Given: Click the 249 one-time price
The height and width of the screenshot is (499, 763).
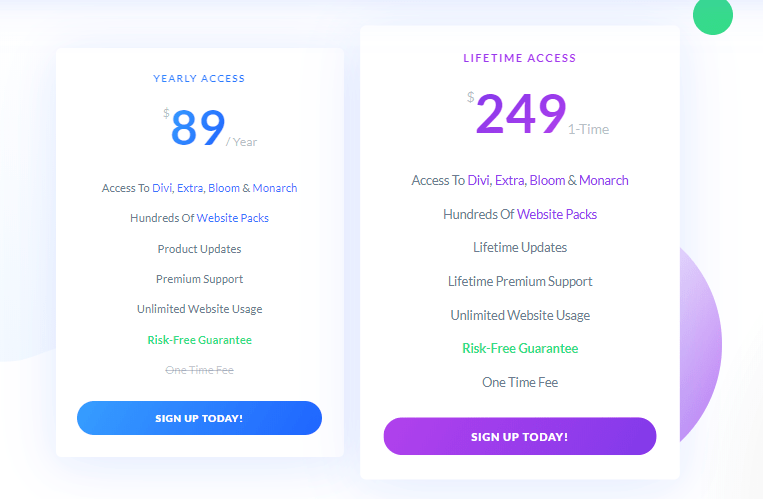Looking at the screenshot, I should 538,114.
